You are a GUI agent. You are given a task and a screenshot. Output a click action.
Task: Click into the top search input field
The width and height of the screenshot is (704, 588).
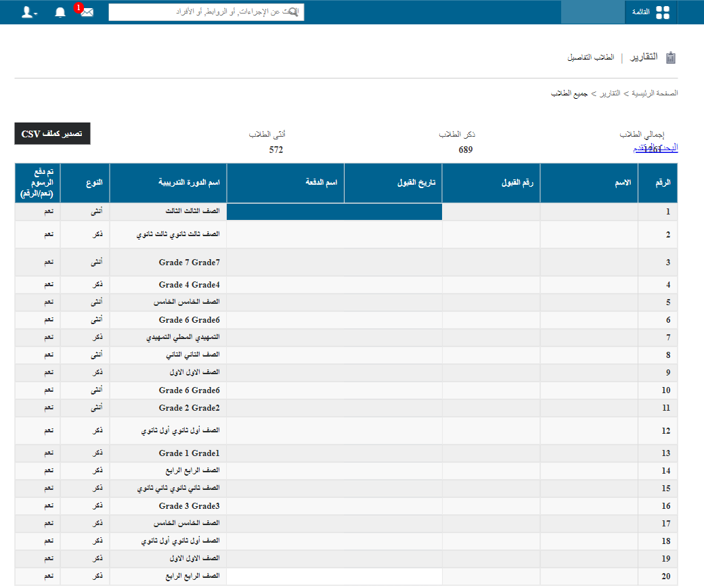coord(206,12)
